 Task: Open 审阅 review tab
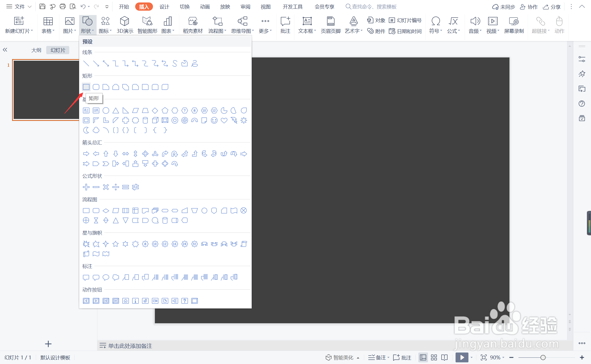[x=245, y=7]
